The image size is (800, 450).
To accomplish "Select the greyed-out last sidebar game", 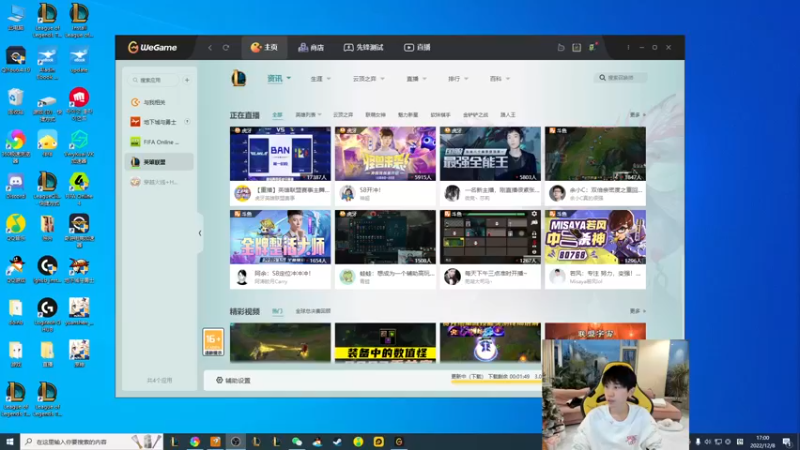I will (159, 182).
